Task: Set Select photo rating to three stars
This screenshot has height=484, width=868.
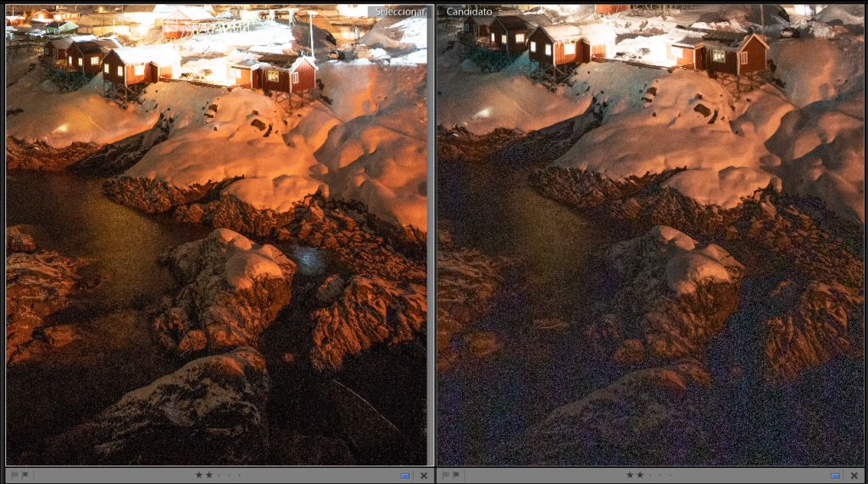Action: click(x=220, y=476)
